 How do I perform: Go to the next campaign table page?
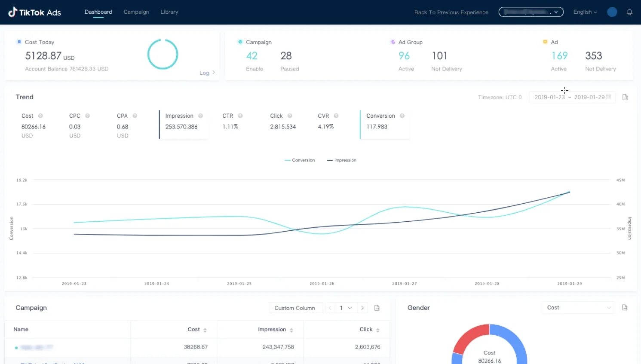[x=362, y=308]
